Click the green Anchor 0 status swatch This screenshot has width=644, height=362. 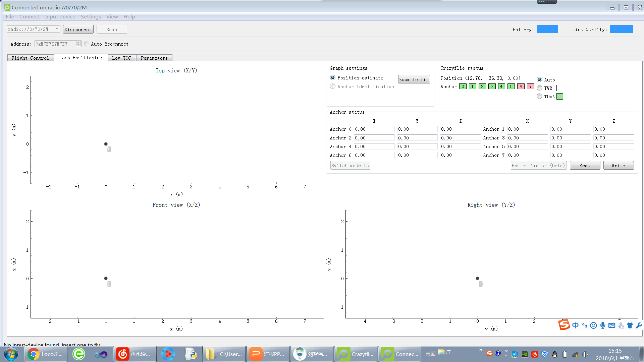tap(463, 86)
